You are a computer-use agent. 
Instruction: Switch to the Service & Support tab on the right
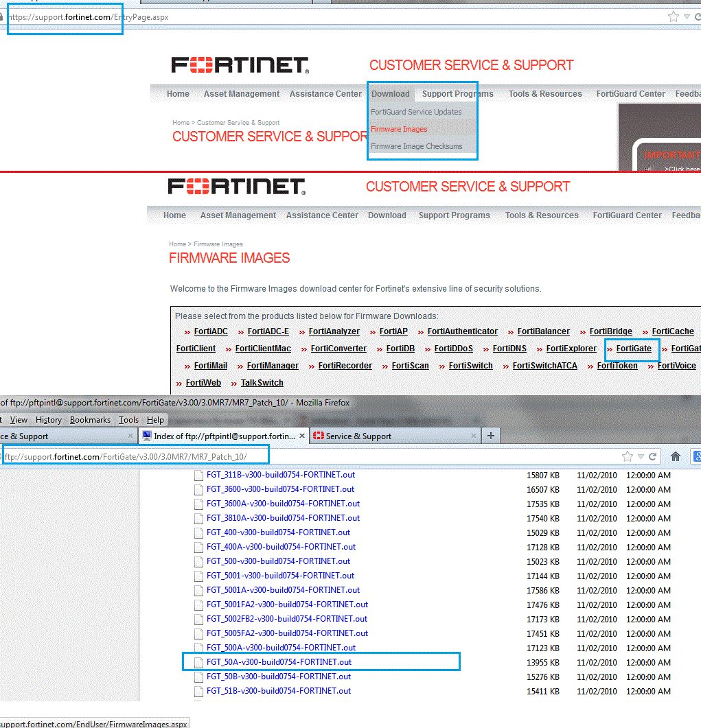pos(395,436)
